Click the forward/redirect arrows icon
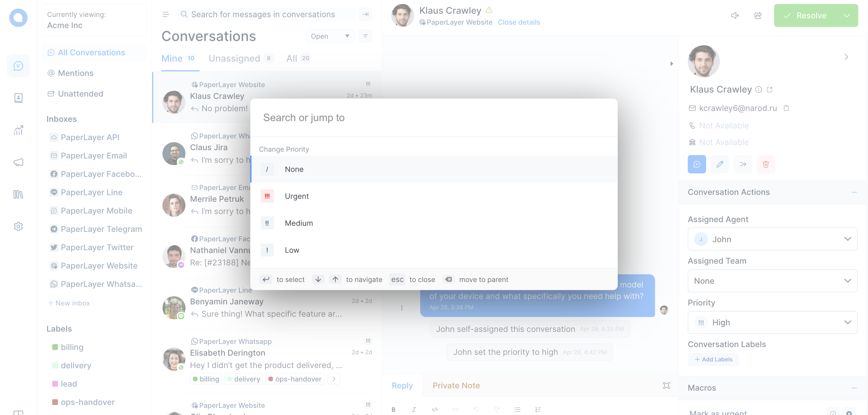The image size is (868, 415). [x=742, y=164]
